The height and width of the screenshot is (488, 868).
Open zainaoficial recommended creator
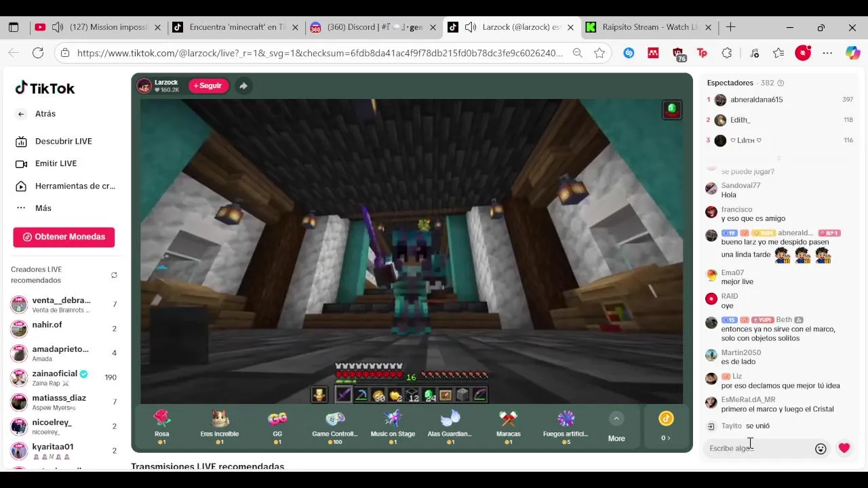(64, 378)
